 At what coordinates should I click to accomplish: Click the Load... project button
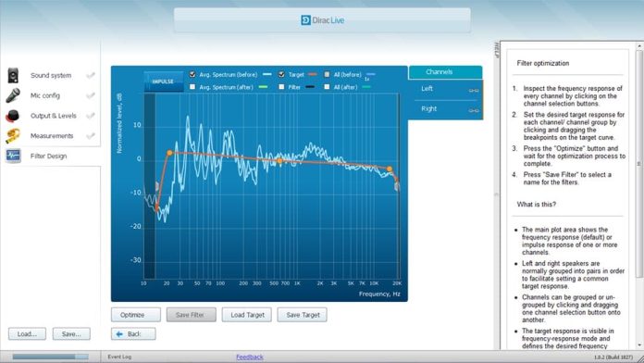pos(27,333)
